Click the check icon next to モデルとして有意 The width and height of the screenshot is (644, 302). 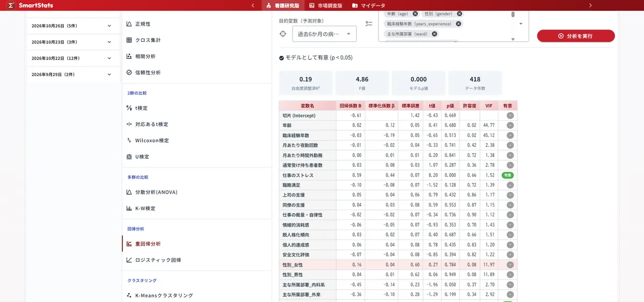282,57
